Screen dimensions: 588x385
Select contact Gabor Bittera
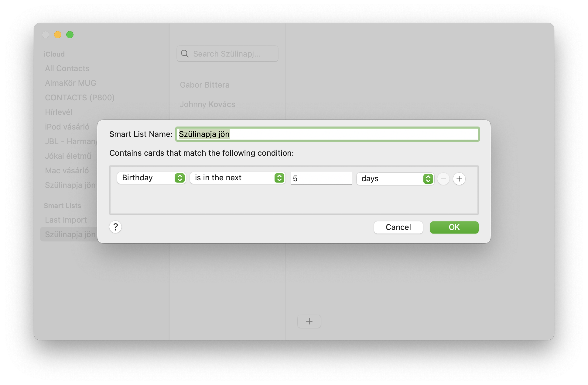[x=205, y=85]
